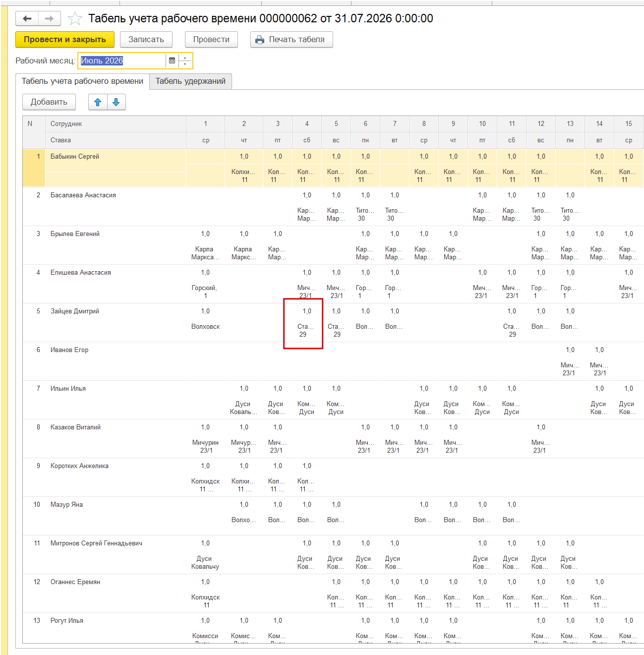Click the Провести и закрыть button
Viewport: 644px width, 655px height.
(65, 40)
